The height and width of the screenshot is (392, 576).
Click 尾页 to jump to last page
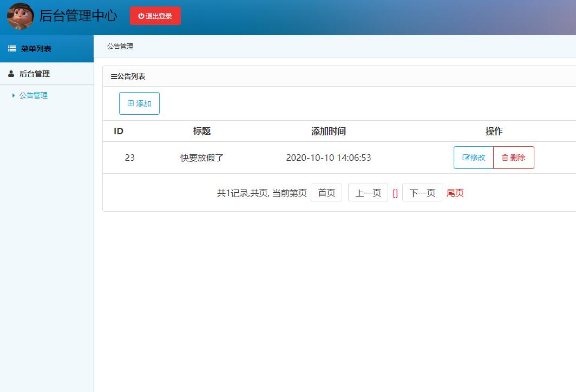[455, 192]
